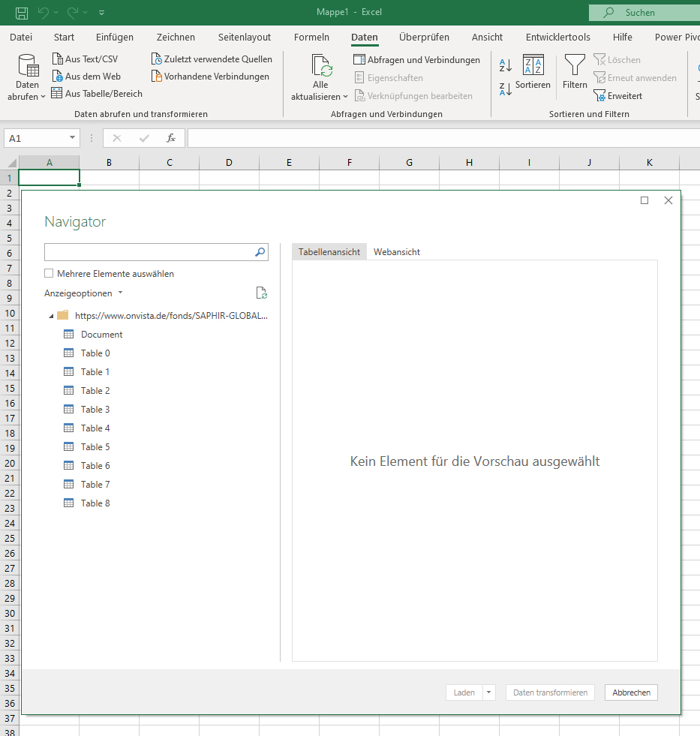
Task: Click the Redo arrow icon
Action: coord(72,13)
